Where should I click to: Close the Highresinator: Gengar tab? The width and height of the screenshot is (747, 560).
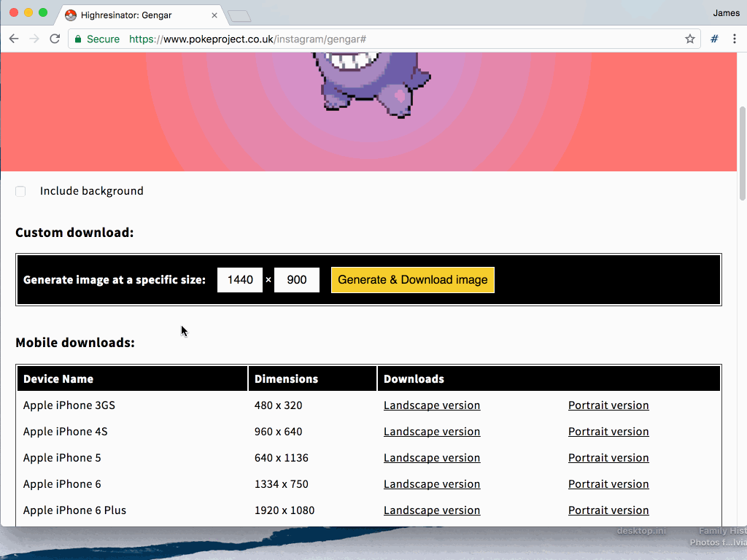tap(214, 15)
